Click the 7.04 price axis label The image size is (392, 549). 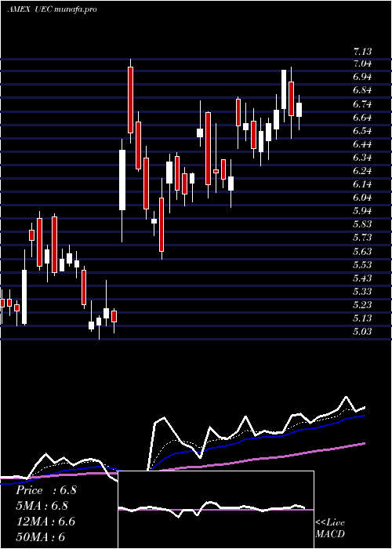pyautogui.click(x=362, y=64)
